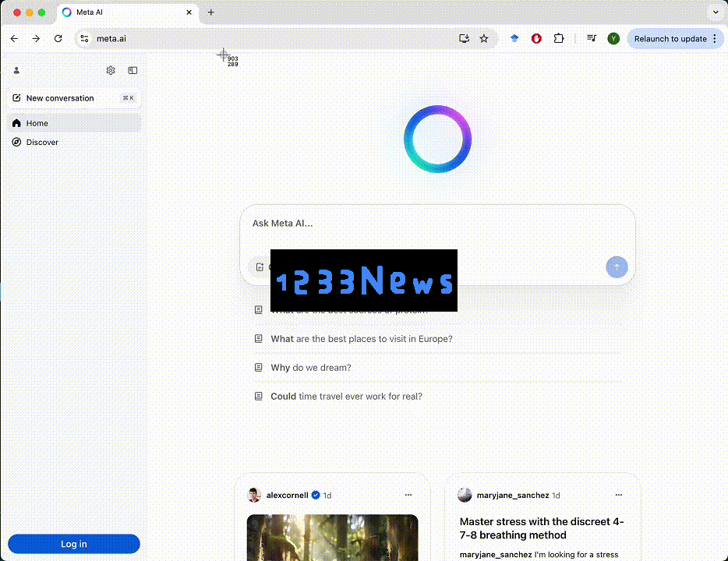The image size is (728, 561).
Task: Open the Extensions puzzle menu
Action: 559,38
